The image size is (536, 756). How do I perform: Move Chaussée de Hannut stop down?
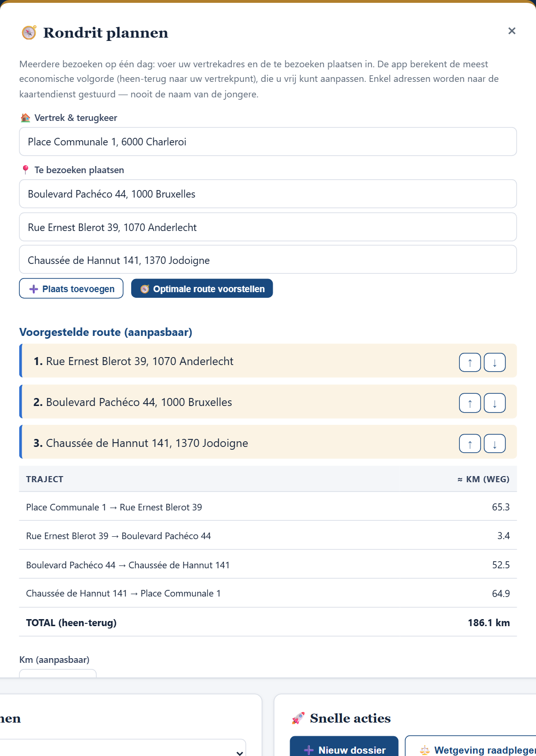tap(495, 444)
